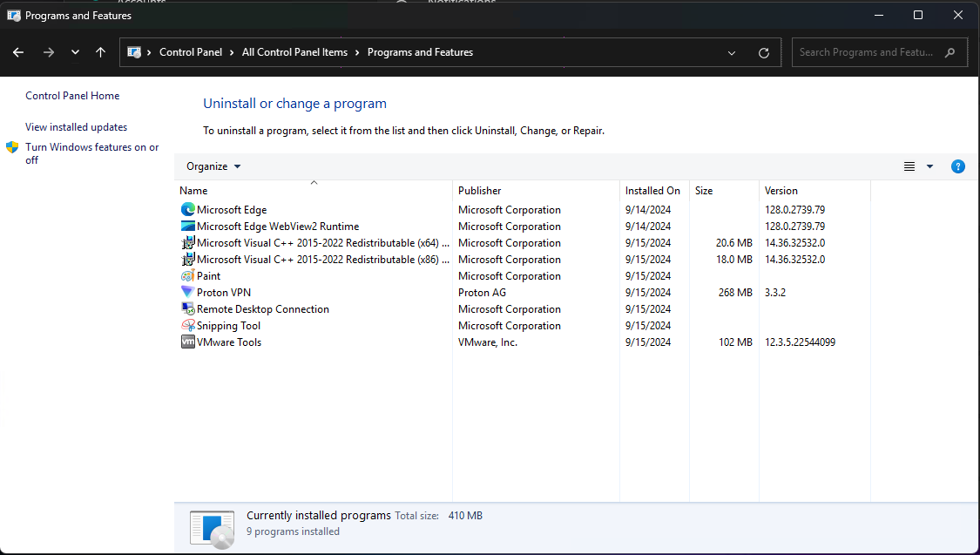Click Proton VPN version 3.3.2

click(775, 293)
